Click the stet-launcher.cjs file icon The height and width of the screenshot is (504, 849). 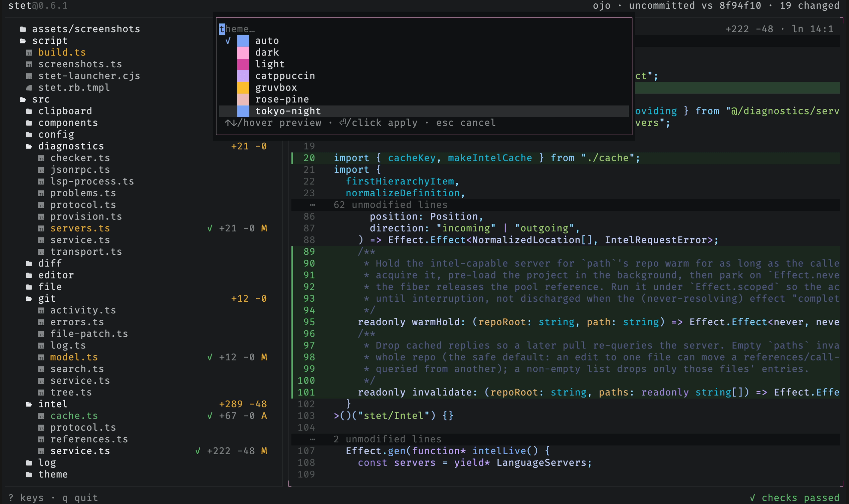tap(29, 76)
